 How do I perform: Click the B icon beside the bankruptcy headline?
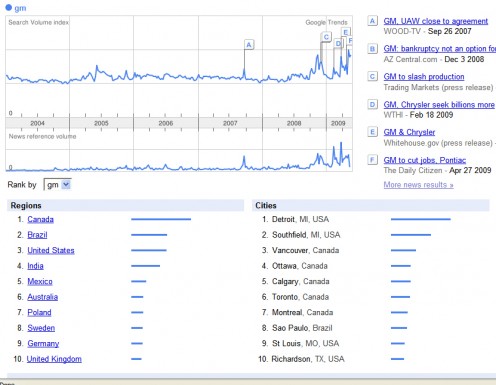(372, 49)
